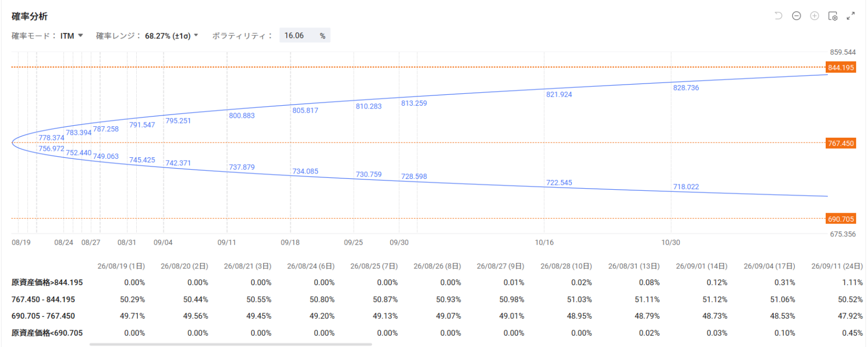The height and width of the screenshot is (347, 868).
Task: Click lower curve label 722.545
Action: click(559, 183)
